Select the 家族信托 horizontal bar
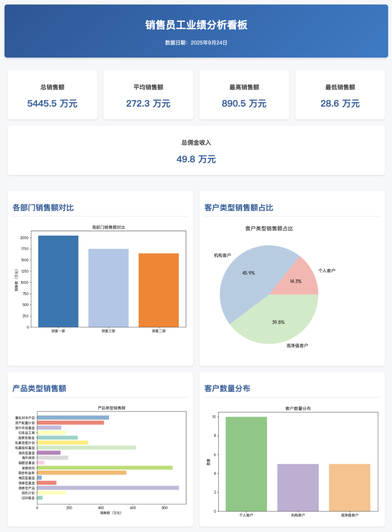Screen dimensions: 392x532 [x=105, y=468]
